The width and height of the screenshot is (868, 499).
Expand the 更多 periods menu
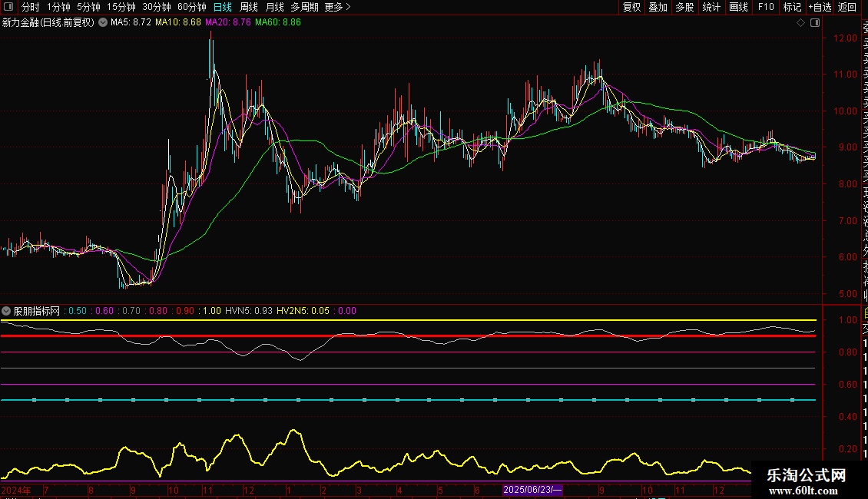pos(337,7)
